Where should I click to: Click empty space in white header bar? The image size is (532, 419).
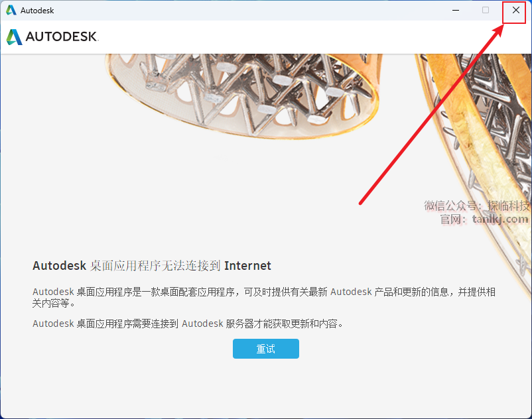coord(271,37)
